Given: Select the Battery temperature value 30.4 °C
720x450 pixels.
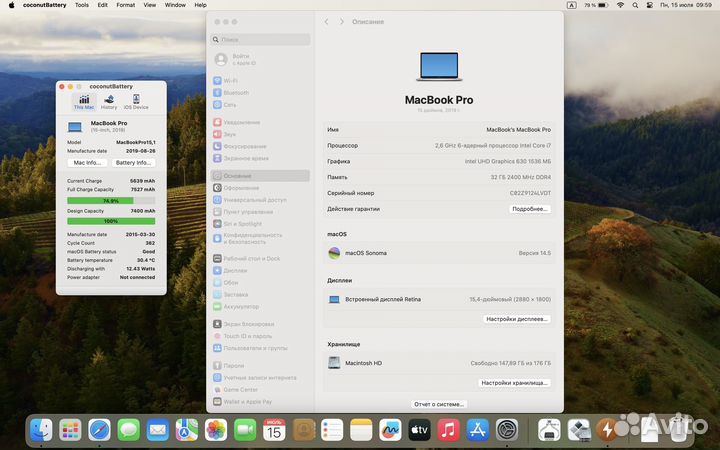Looking at the screenshot, I should (146, 260).
